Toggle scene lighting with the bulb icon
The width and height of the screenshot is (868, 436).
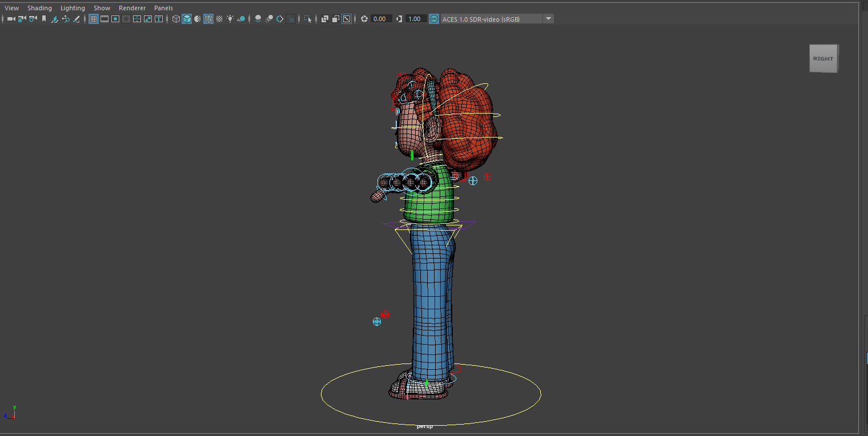(x=231, y=19)
